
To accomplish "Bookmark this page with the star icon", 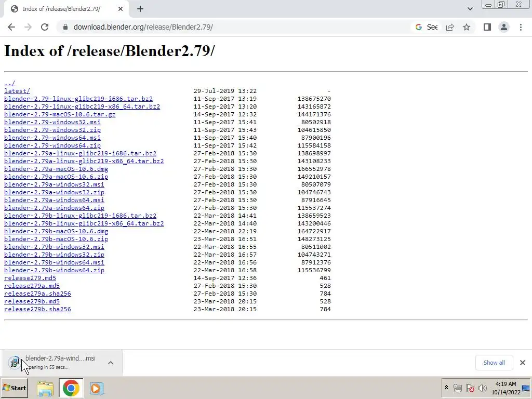I will coord(467,27).
